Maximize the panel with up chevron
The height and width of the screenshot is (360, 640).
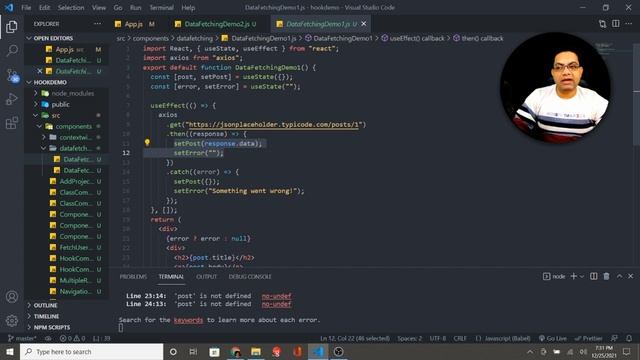[x=619, y=276]
